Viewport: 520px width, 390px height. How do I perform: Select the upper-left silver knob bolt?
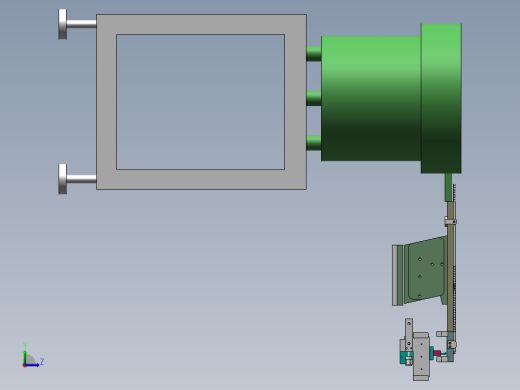coord(77,24)
